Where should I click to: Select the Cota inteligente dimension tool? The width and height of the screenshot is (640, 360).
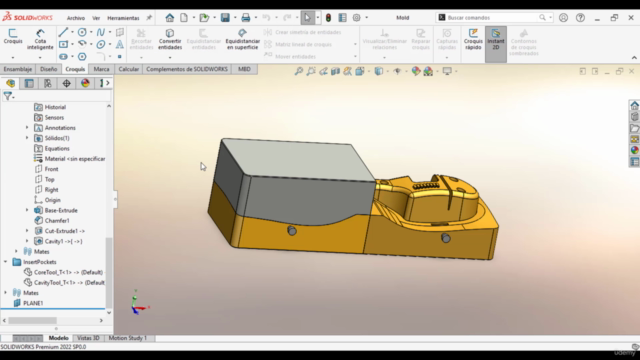(40, 39)
